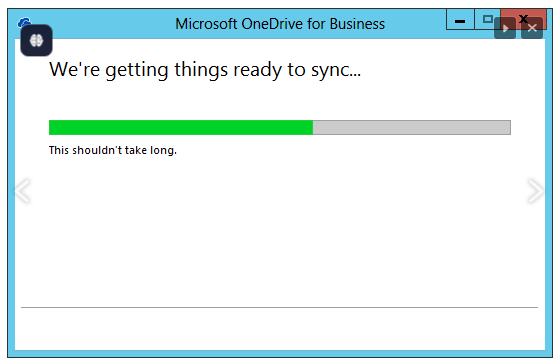Minimize the OneDrive for Business window
This screenshot has height=363, width=560.
[x=460, y=20]
